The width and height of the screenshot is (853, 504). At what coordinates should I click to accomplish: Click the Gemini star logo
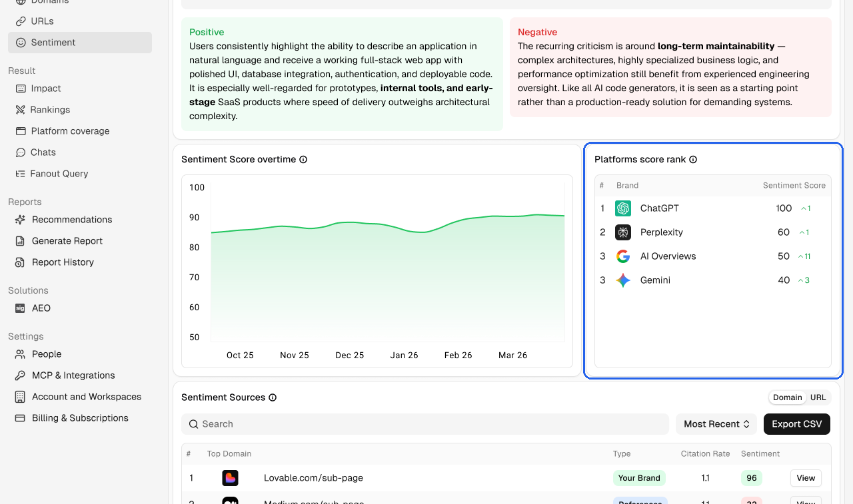tap(623, 280)
